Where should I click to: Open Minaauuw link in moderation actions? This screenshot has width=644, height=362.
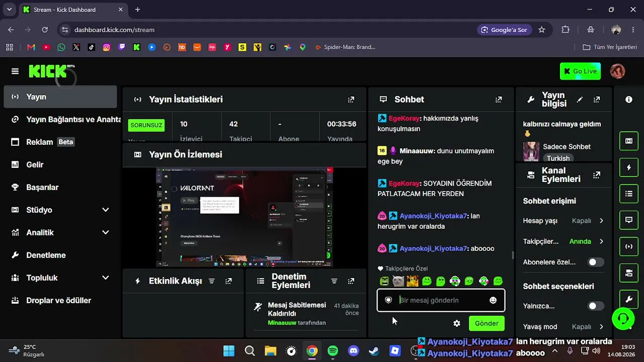pyautogui.click(x=282, y=323)
